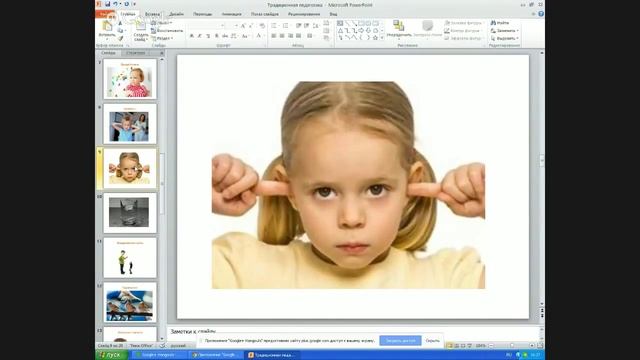The image size is (640, 360).
Task: Toggle text shadow formatting
Action: 217,36
